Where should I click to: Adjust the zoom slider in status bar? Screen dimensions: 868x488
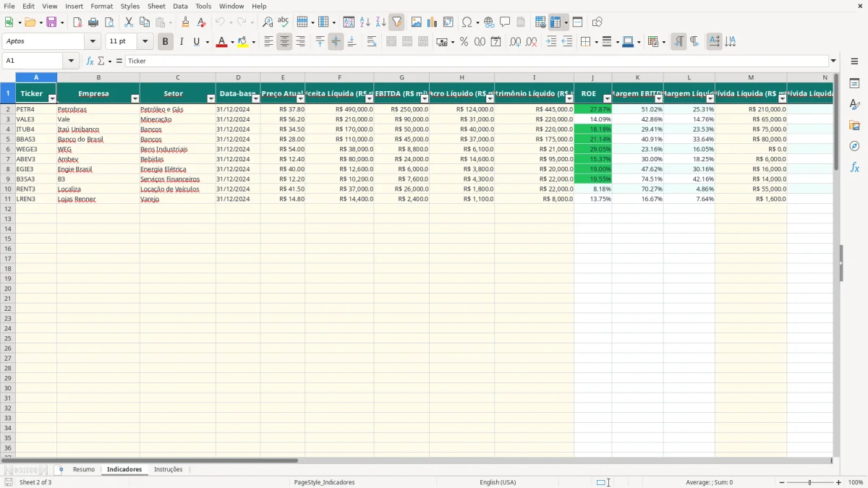(x=810, y=482)
